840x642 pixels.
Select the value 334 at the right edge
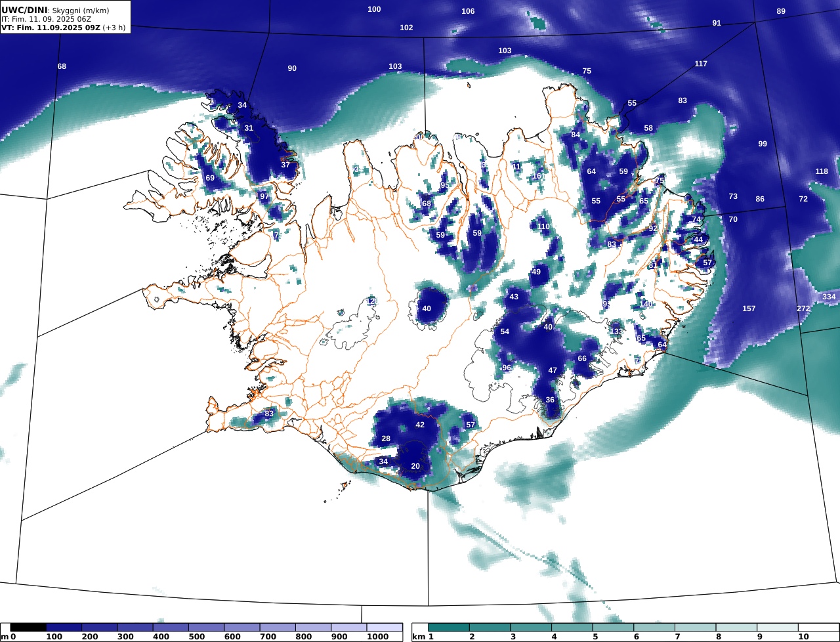tap(829, 297)
